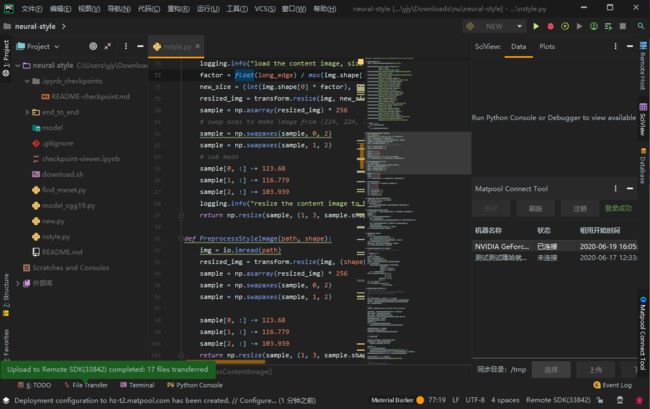Switch to the Data tab in SciView
This screenshot has width=650, height=409.
click(518, 46)
